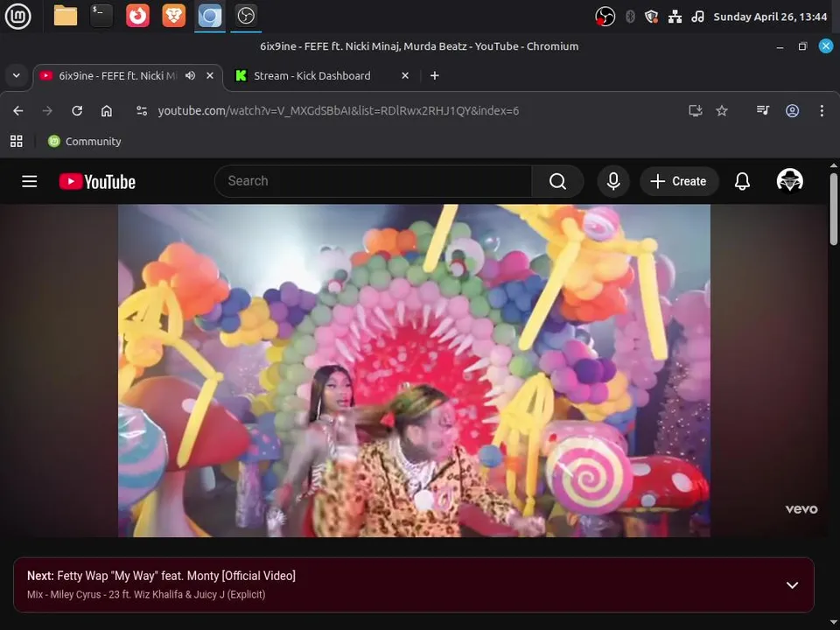
Task: Click the OBS recording tray icon
Action: pos(605,17)
